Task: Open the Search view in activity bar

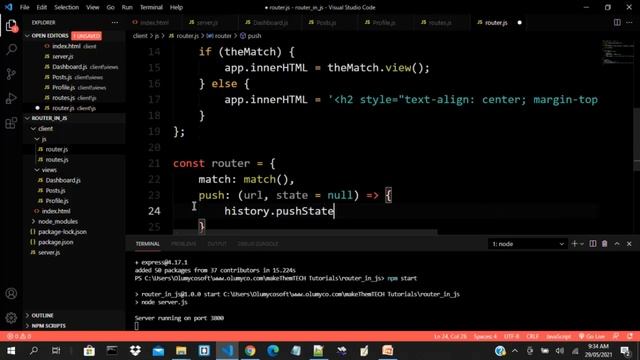Action: click(11, 49)
